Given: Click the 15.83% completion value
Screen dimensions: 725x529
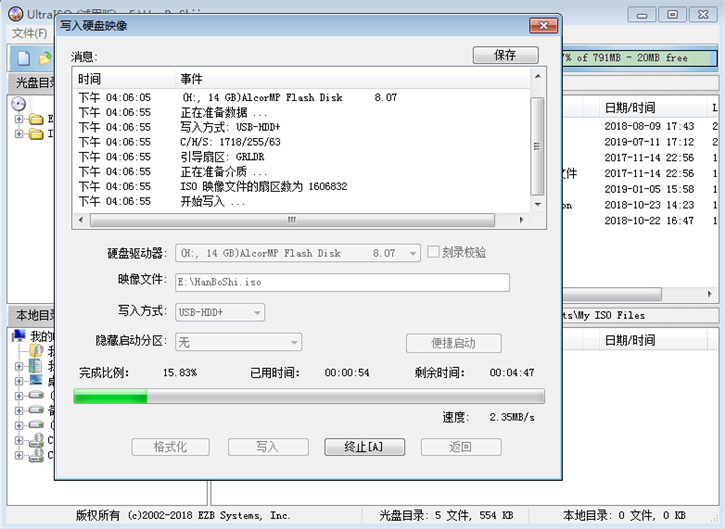Looking at the screenshot, I should [180, 373].
